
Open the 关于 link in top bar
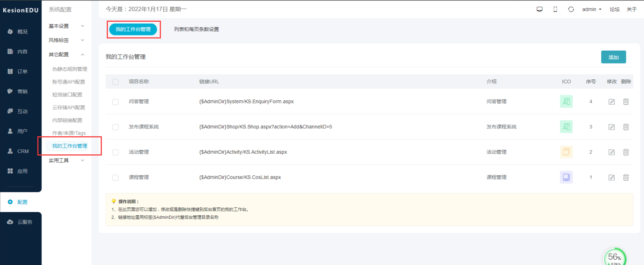point(632,9)
